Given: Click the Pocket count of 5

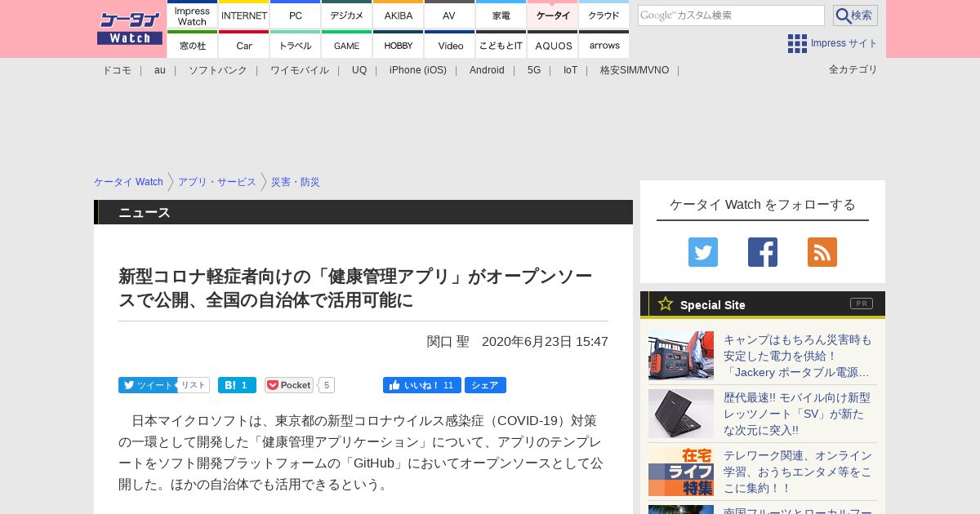Looking at the screenshot, I should (327, 385).
